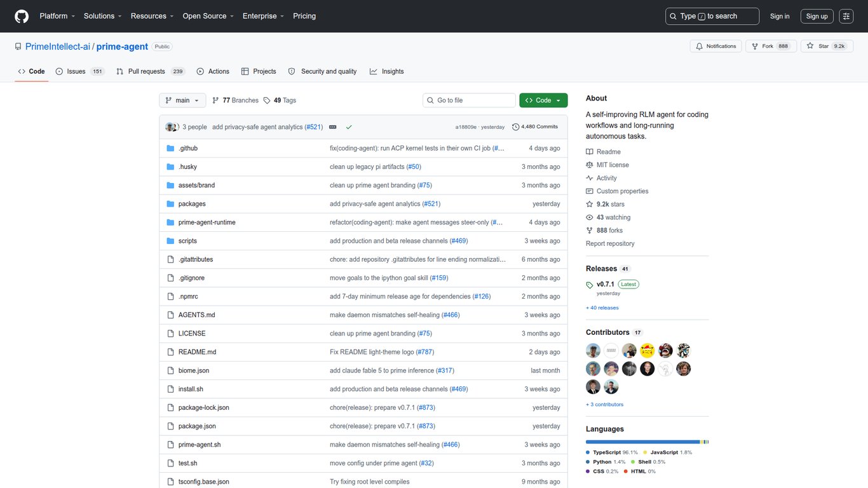868x488 pixels.
Task: Star the prime-agent repository
Action: [x=826, y=46]
